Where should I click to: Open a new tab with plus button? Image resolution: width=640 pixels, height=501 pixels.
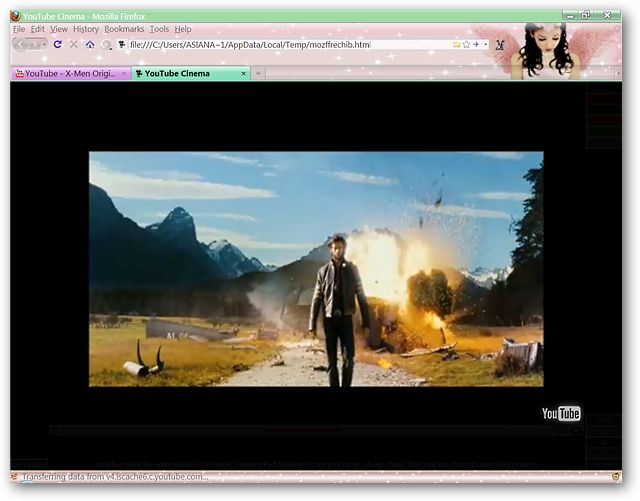(258, 73)
